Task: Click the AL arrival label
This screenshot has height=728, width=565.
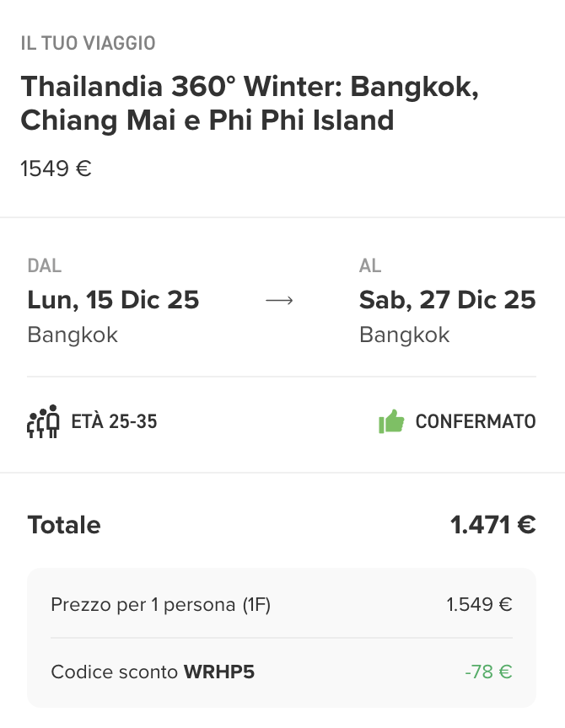Action: click(370, 266)
